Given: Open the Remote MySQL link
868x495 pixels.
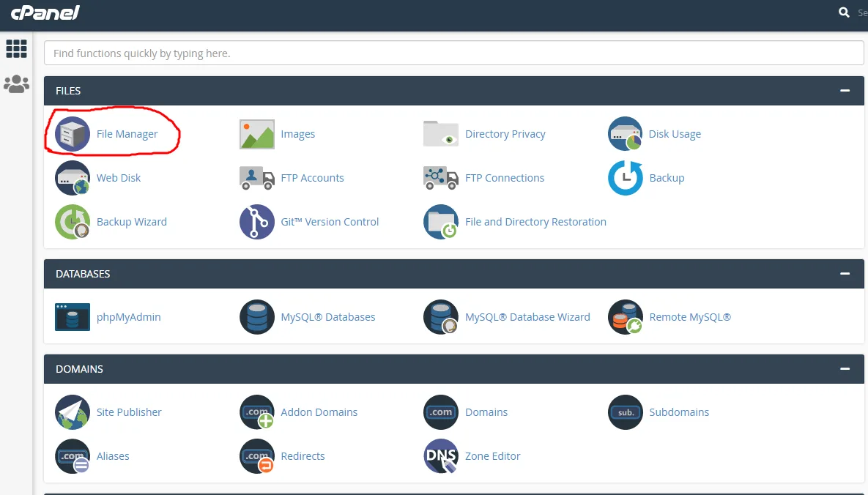Looking at the screenshot, I should [690, 317].
